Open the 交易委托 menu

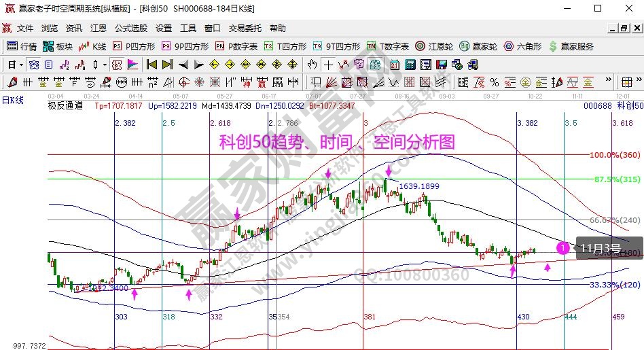[x=245, y=29]
